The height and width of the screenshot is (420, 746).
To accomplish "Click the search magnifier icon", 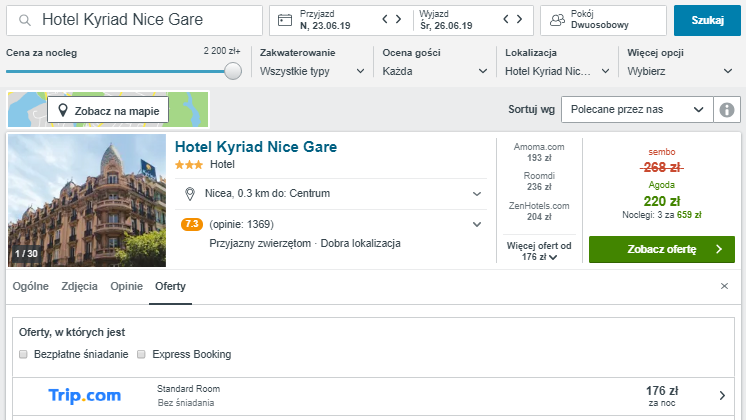I will click(25, 20).
